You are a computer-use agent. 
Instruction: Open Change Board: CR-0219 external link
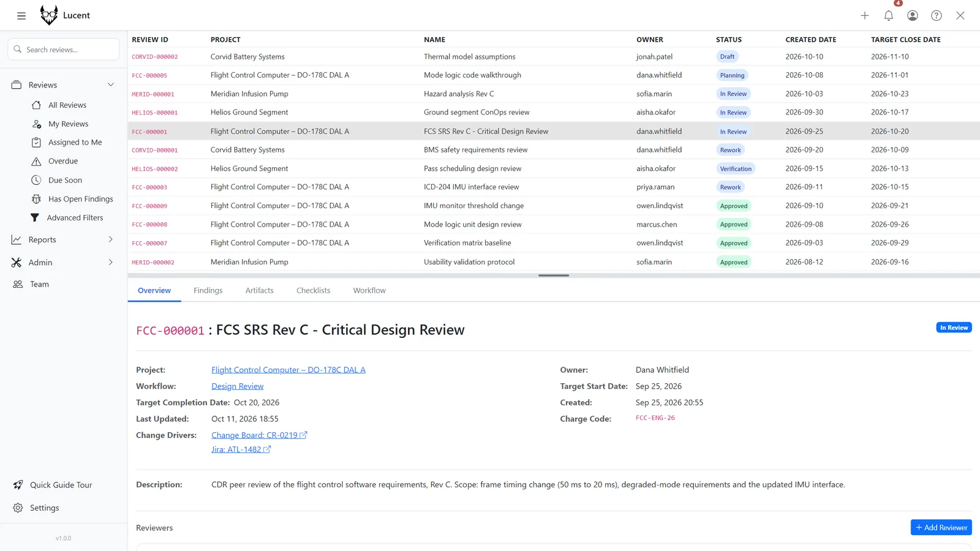pyautogui.click(x=259, y=435)
